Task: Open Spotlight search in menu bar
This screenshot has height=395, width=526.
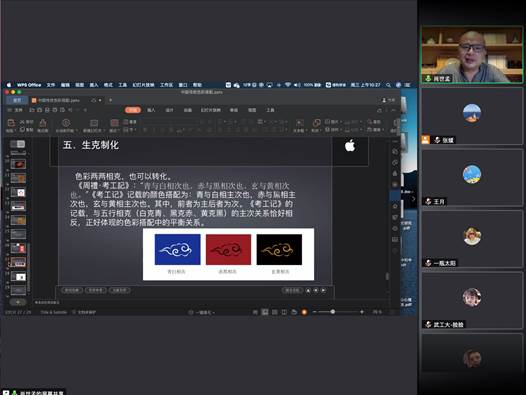Action: coord(388,85)
